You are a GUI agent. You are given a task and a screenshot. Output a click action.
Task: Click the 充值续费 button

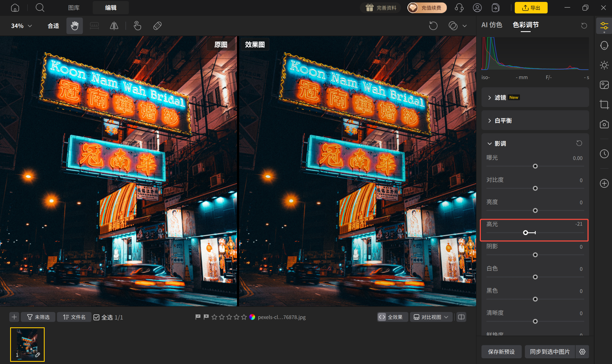pos(427,8)
